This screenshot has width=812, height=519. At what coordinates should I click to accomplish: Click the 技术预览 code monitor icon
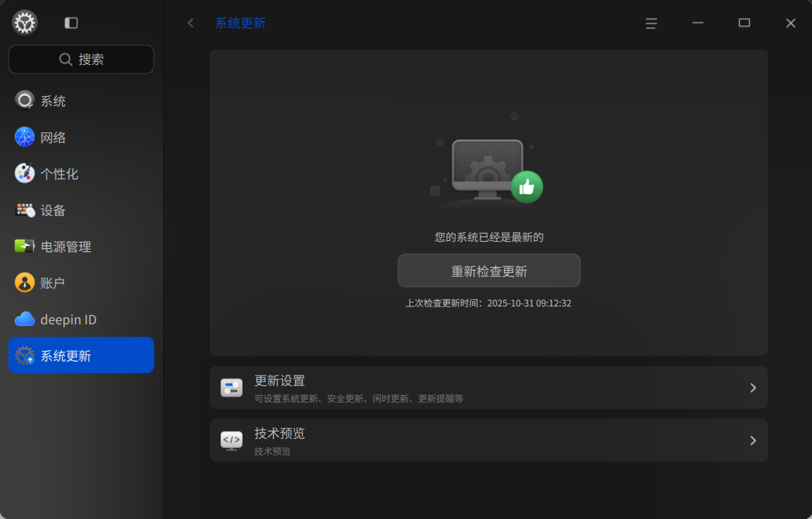[232, 440]
